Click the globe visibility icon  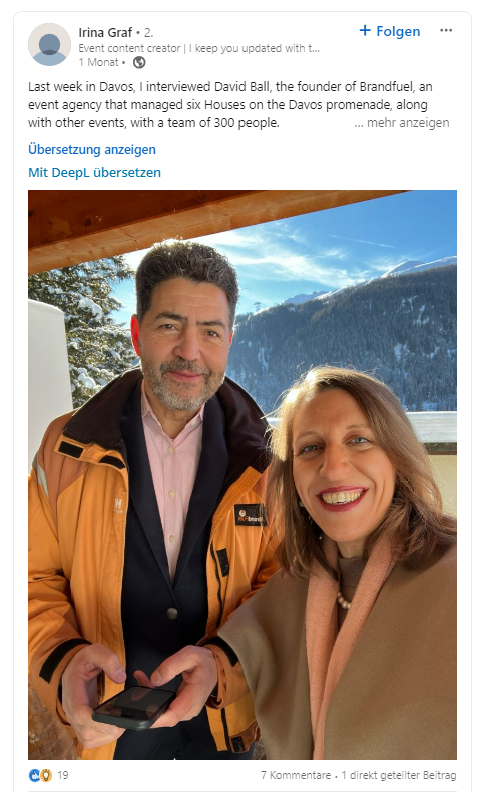pyautogui.click(x=139, y=62)
